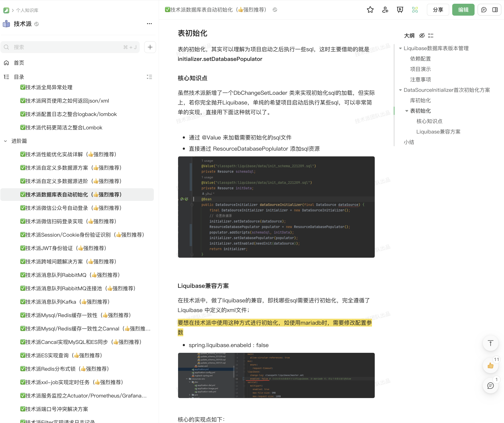Click the add collaborator icon
The image size is (504, 423).
[x=385, y=10]
